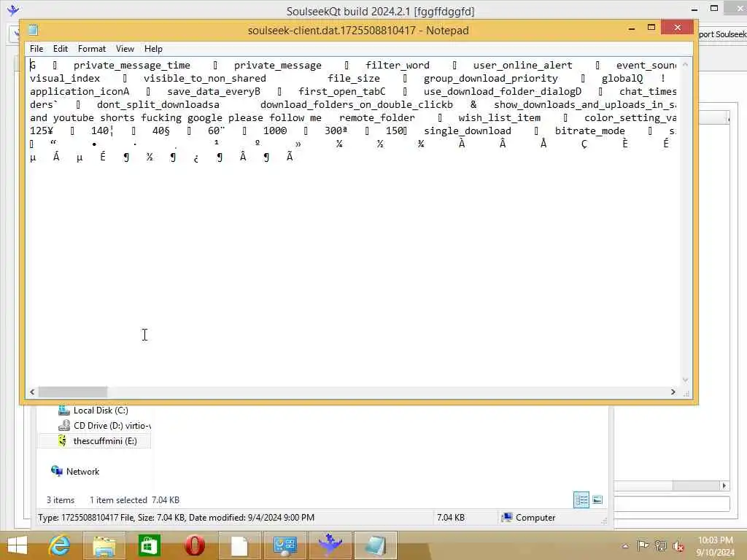
Task: Open Windows Store from taskbar
Action: (149, 545)
